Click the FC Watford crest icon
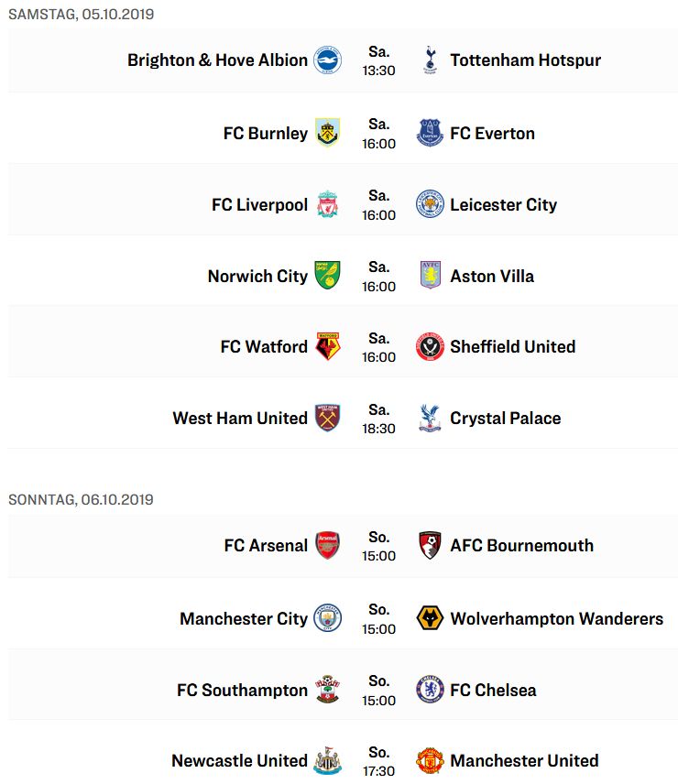This screenshot has height=784, width=678. [327, 346]
